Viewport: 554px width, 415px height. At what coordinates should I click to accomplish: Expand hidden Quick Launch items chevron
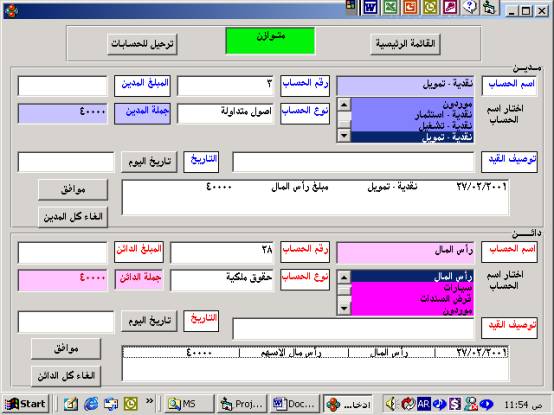(149, 401)
